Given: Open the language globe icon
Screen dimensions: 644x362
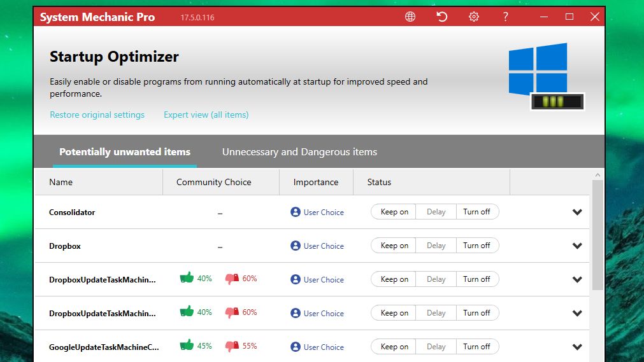Looking at the screenshot, I should tap(410, 17).
